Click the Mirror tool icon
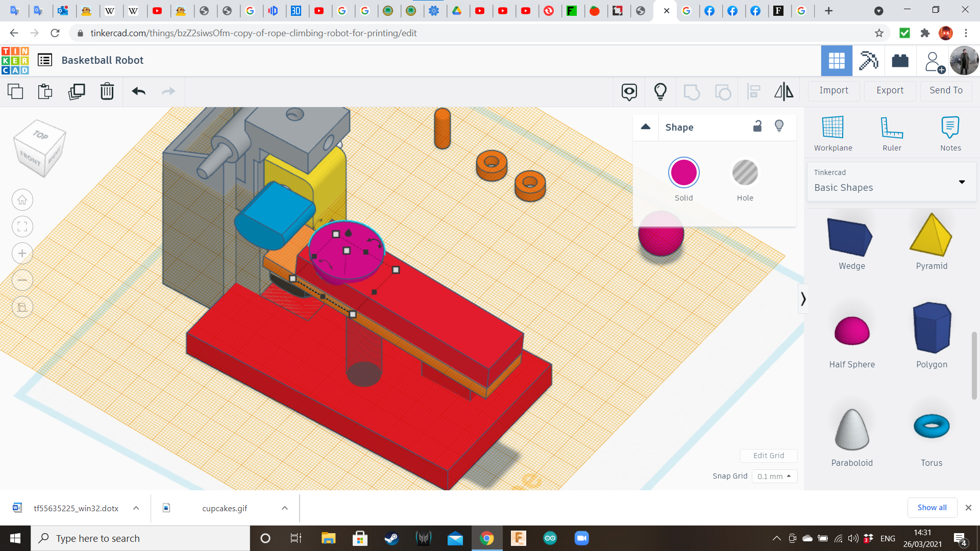 784,92
